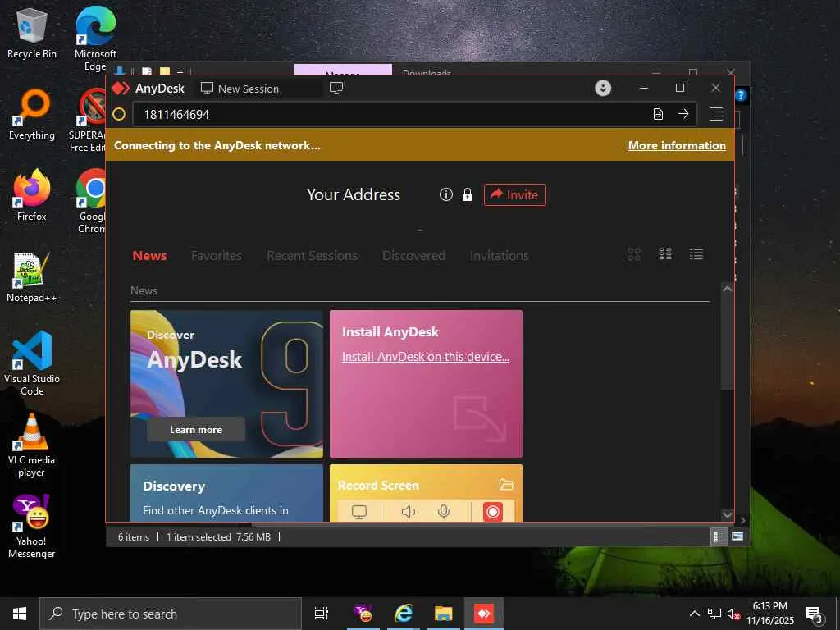The width and height of the screenshot is (840, 630).
Task: Open the VLC media player desktop shortcut
Action: [x=32, y=445]
